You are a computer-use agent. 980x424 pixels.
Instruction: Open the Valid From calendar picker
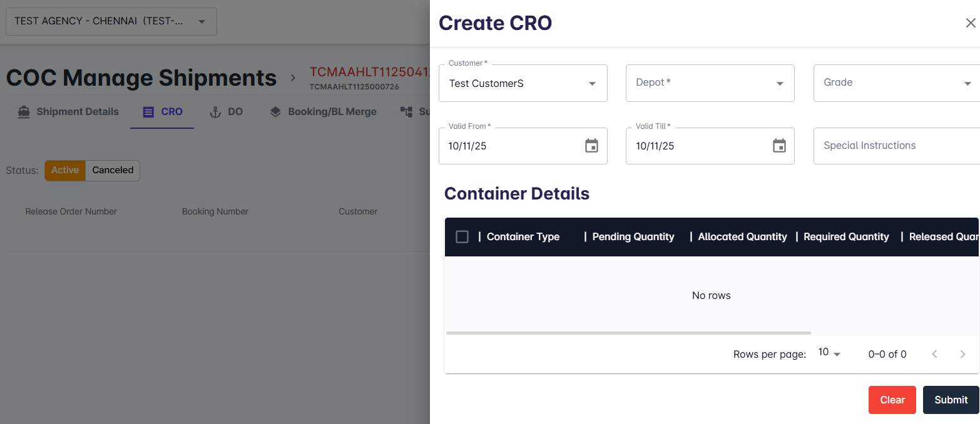click(x=591, y=146)
